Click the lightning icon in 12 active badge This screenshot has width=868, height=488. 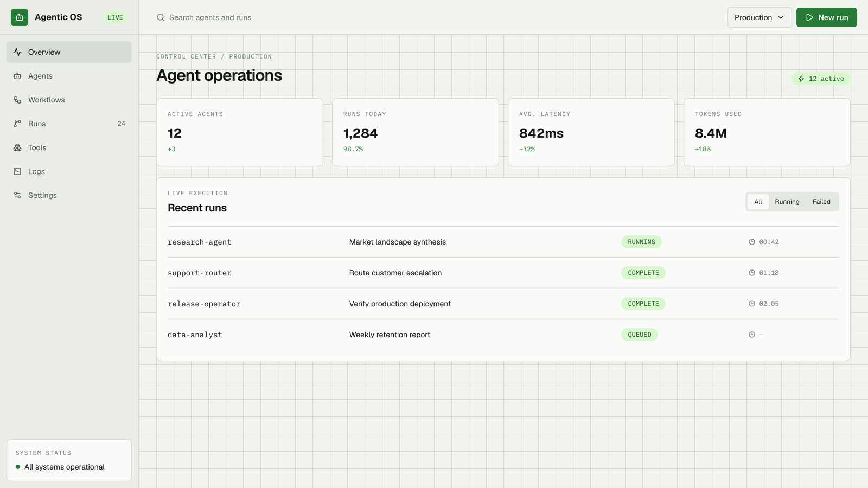801,79
